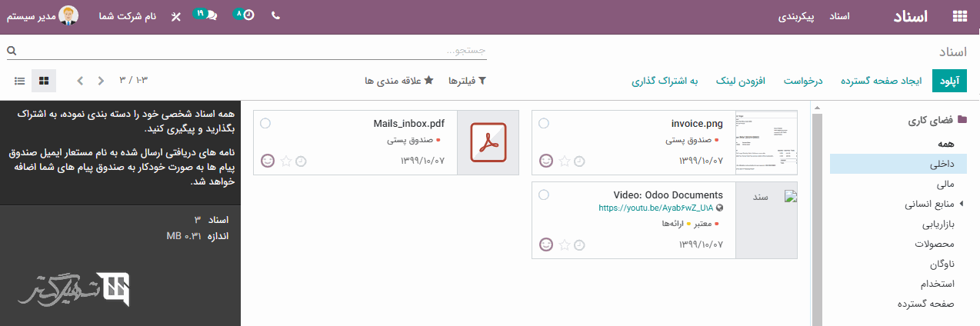This screenshot has width=980, height=326.
Task: Select the Mails_inbox.pdf document circle
Action: pyautogui.click(x=265, y=123)
